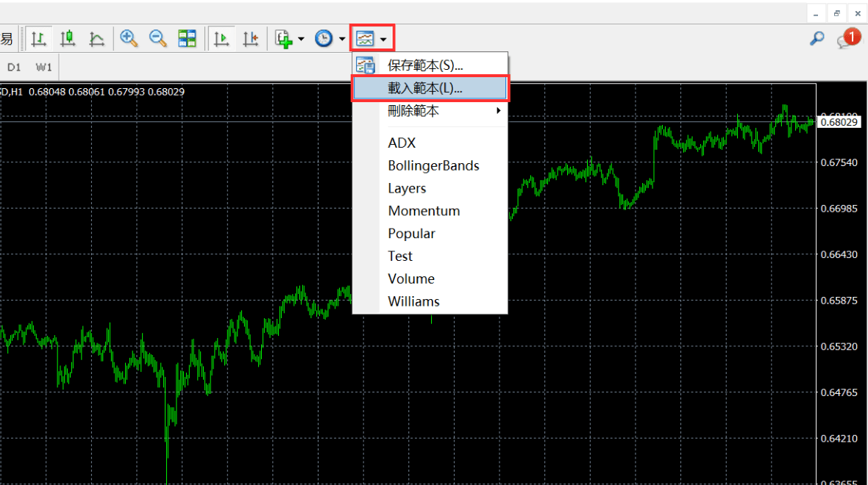The height and width of the screenshot is (485, 868).
Task: Select the bar chart display icon
Action: [x=39, y=38]
